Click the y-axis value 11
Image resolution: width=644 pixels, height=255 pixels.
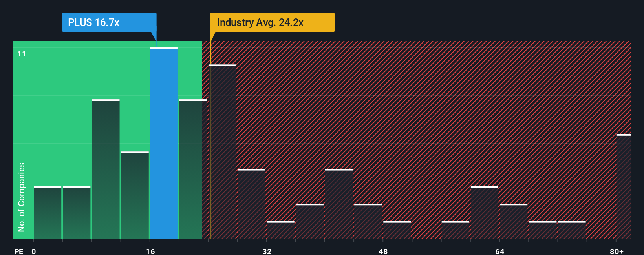22,54
